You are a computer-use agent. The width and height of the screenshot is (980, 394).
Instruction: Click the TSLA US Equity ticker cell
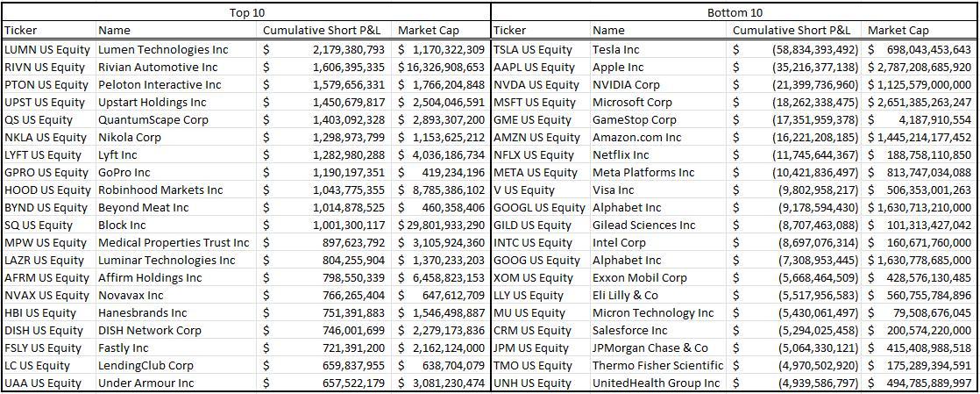click(533, 49)
